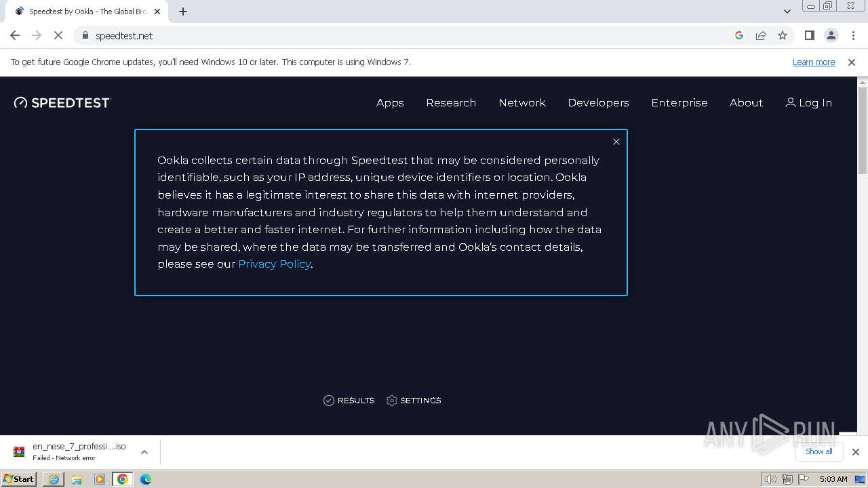Share this page icon
Screen dimensions: 868x488
pos(761,35)
